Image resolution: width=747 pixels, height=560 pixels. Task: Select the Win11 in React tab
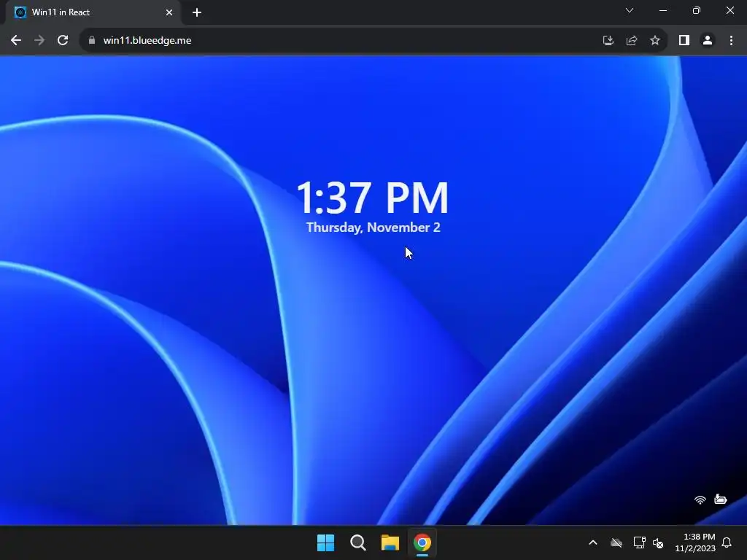93,12
